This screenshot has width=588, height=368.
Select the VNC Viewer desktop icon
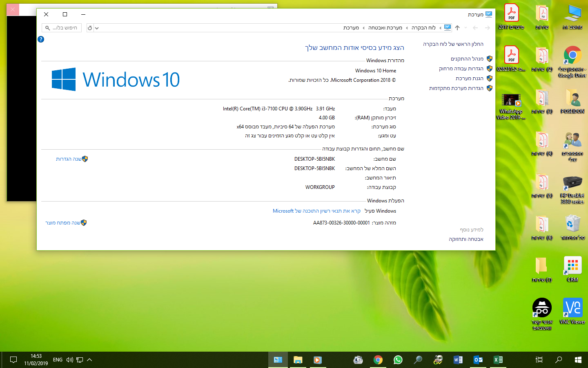pos(572,311)
